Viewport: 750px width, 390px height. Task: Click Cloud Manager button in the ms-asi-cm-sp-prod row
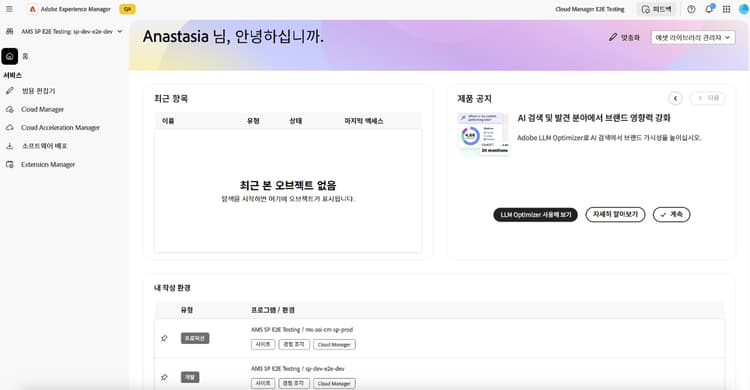tap(334, 345)
